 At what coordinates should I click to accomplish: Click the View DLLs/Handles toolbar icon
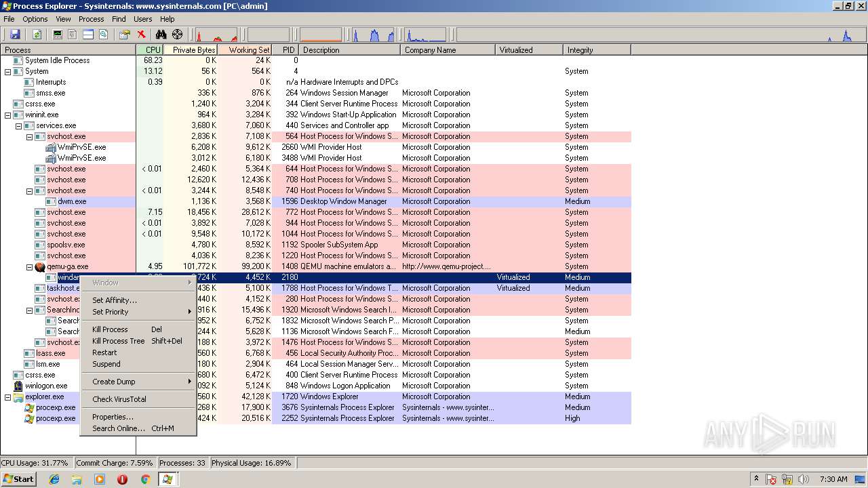[x=104, y=35]
